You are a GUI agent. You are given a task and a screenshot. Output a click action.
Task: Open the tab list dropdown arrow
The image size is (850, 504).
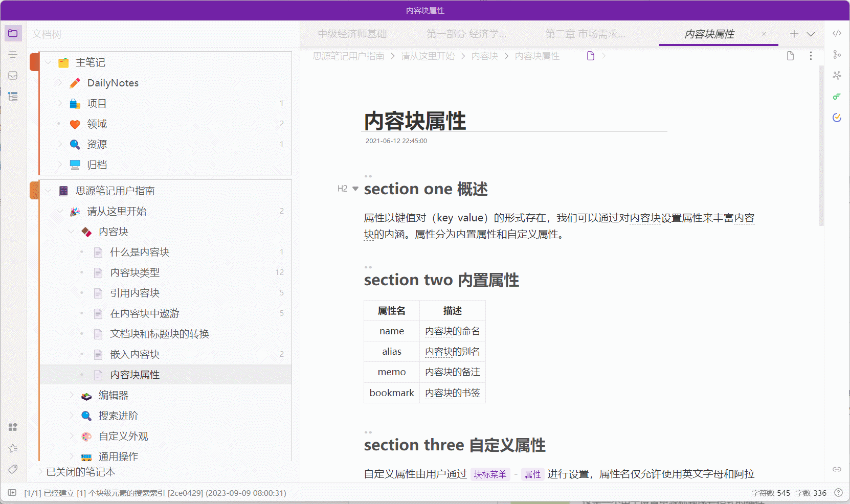click(x=811, y=34)
